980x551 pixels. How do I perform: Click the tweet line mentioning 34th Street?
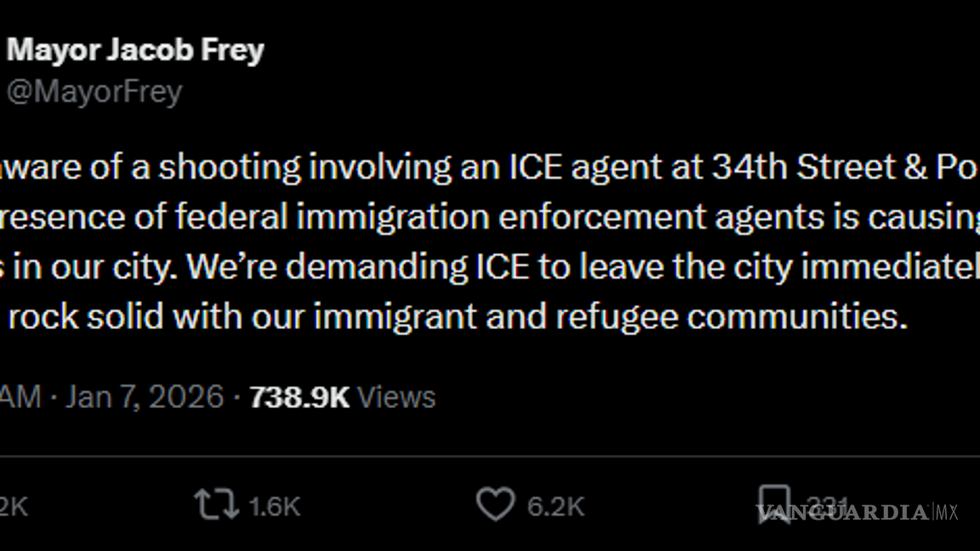point(489,168)
